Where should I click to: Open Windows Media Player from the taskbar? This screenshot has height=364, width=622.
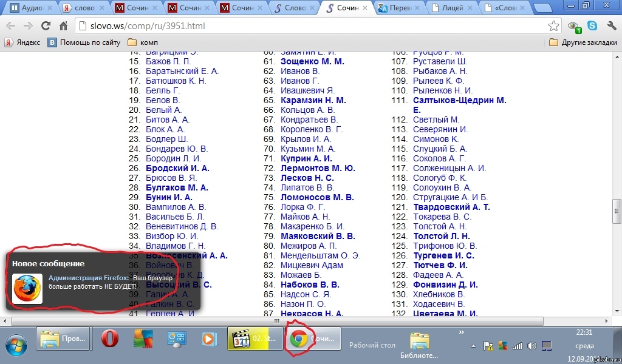pyautogui.click(x=208, y=340)
